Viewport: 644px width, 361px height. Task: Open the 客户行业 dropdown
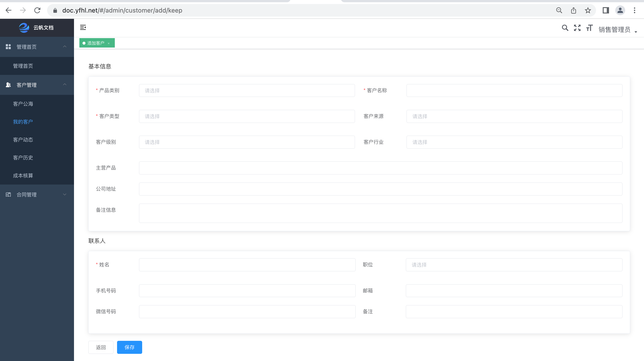pyautogui.click(x=514, y=142)
